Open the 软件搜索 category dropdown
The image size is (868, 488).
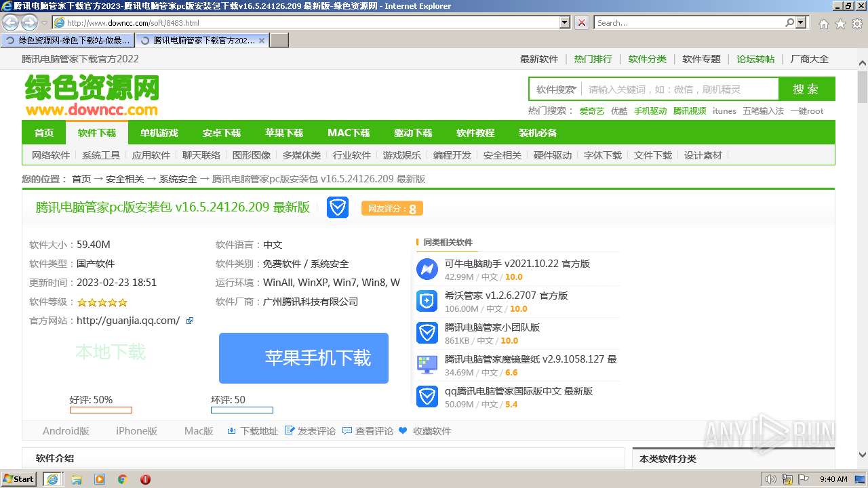coord(555,89)
